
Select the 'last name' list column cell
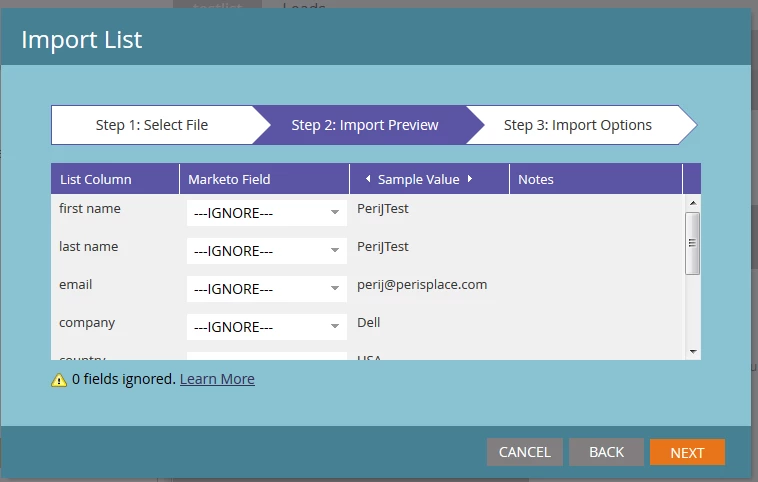[x=88, y=247]
